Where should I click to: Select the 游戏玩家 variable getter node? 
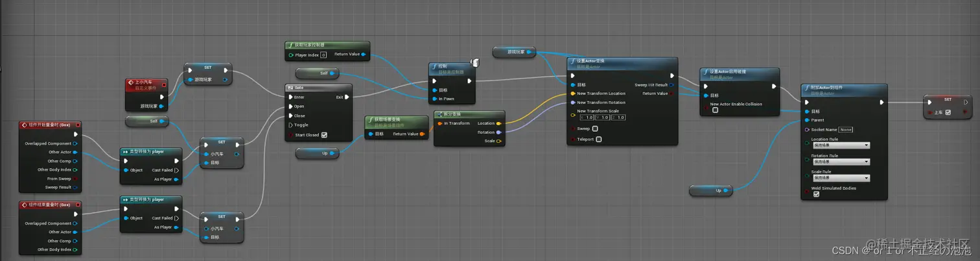click(514, 52)
